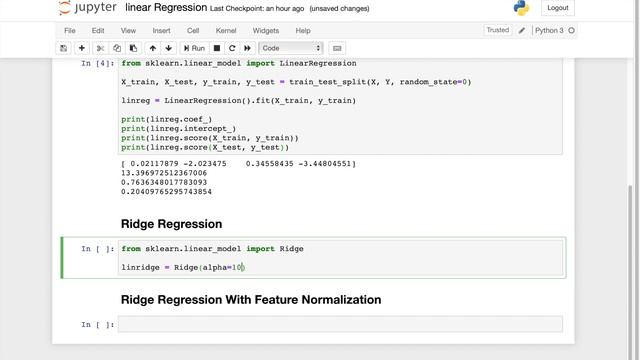Click the empty code cell at bottom

[340, 324]
